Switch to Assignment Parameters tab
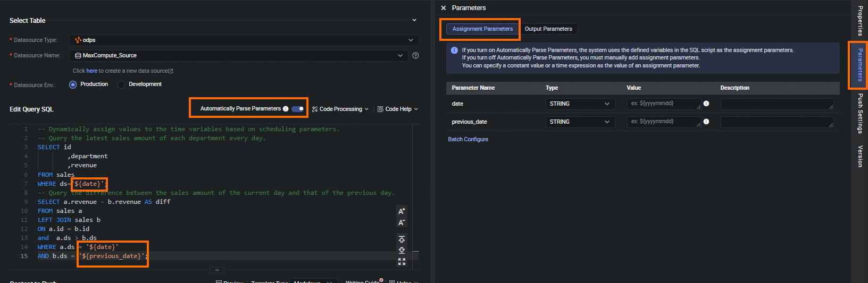This screenshot has height=283, width=868. pos(482,29)
